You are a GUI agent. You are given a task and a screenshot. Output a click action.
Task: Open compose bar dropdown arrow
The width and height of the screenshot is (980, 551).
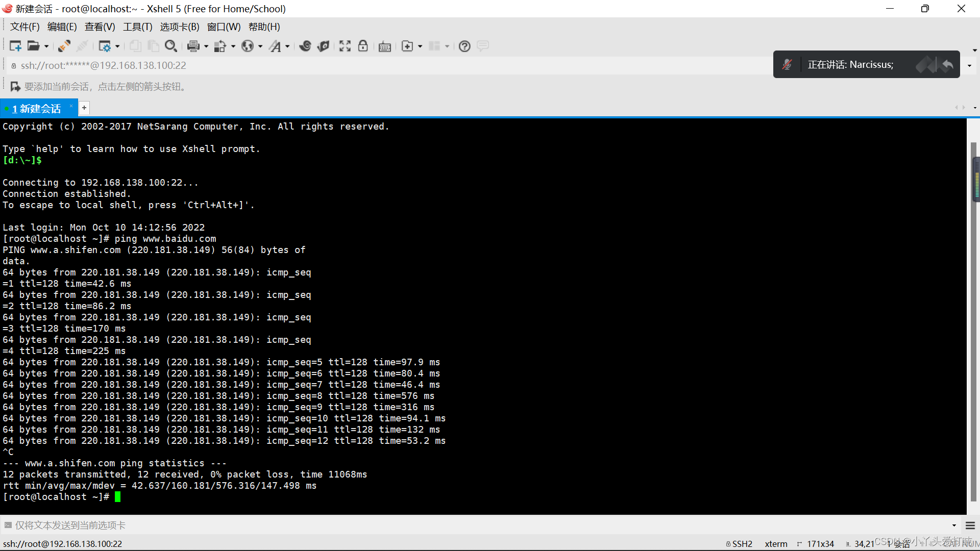click(954, 525)
